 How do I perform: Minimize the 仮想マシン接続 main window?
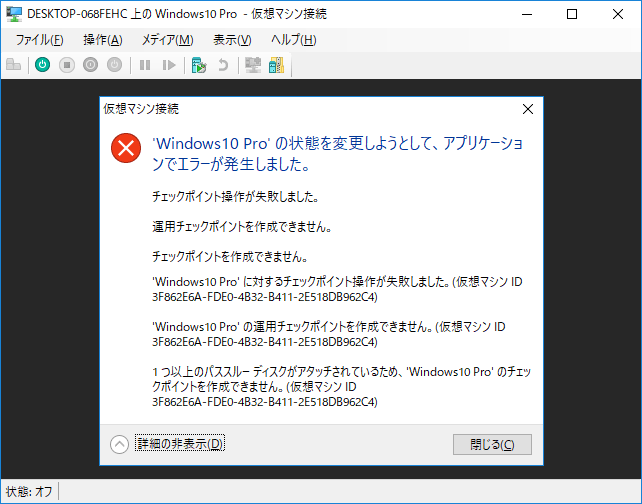point(527,14)
